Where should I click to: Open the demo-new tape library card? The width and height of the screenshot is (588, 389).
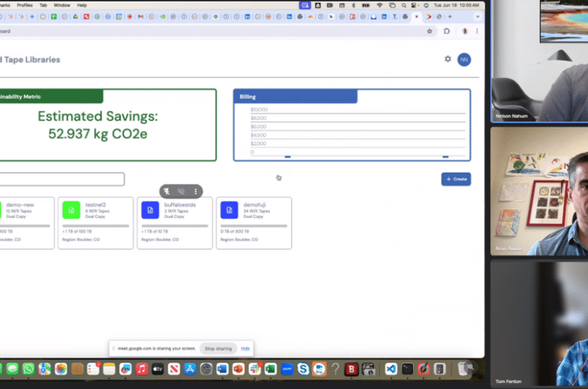pyautogui.click(x=26, y=223)
